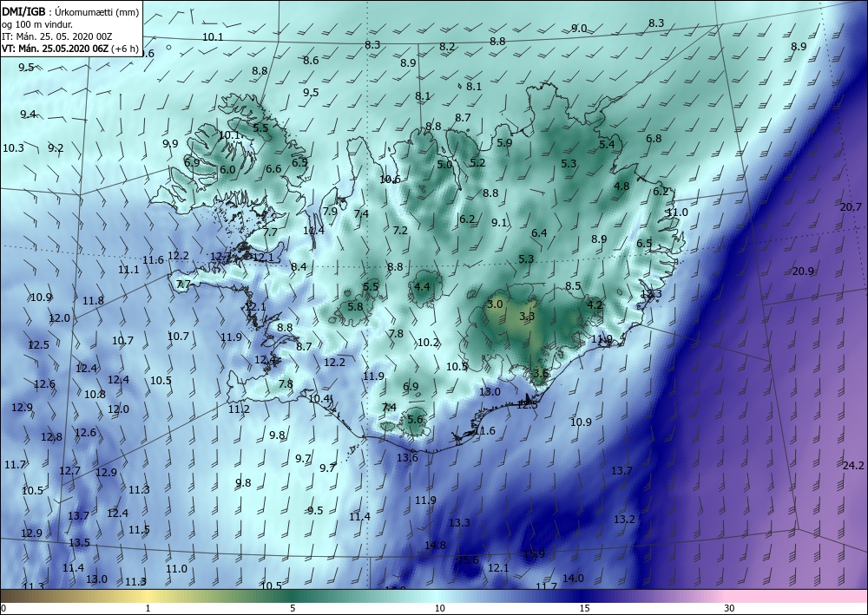This screenshot has width=868, height=615.
Task: Click the map value 13.5
Action: click(x=79, y=542)
